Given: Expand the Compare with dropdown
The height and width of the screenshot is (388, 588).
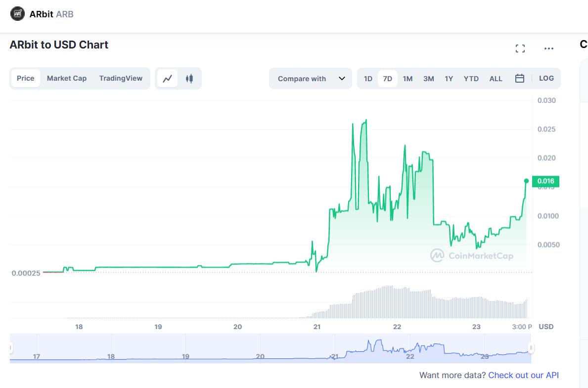Looking at the screenshot, I should point(311,78).
